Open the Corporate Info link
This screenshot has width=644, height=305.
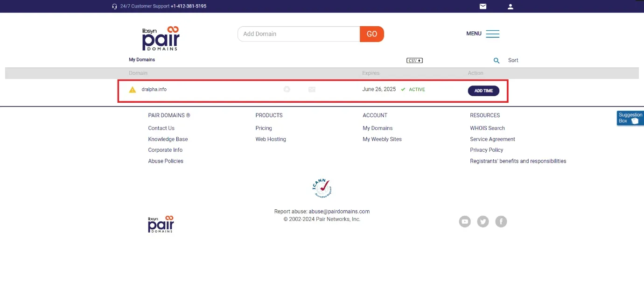(x=165, y=150)
